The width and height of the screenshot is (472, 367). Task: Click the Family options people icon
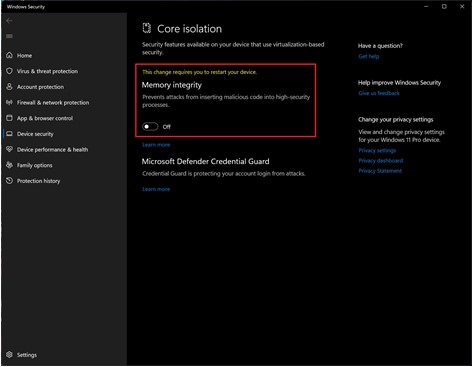9,165
